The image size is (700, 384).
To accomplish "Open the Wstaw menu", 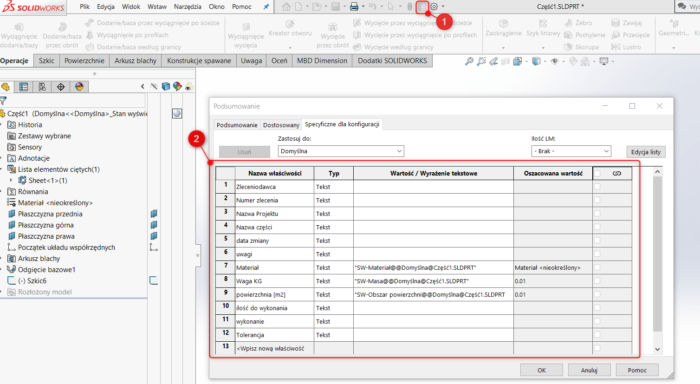I will click(157, 7).
